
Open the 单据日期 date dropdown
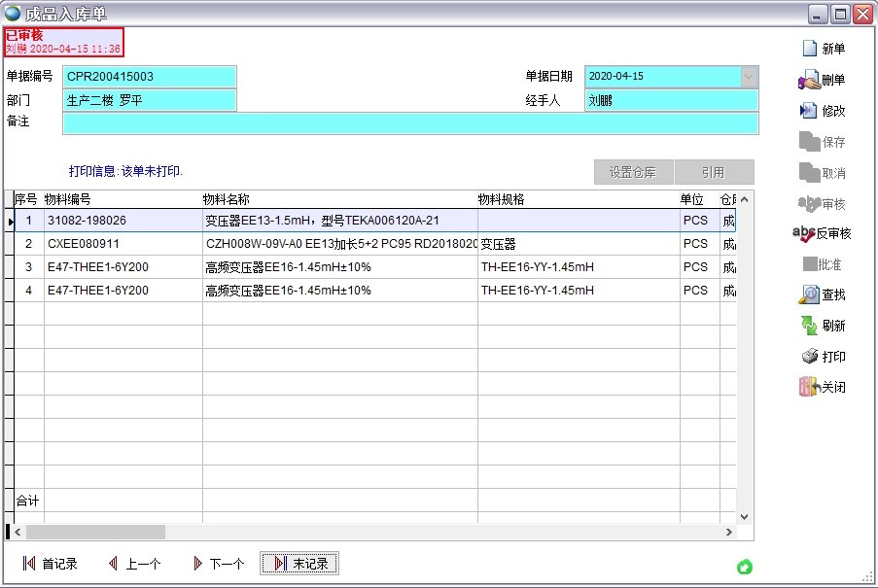click(749, 75)
